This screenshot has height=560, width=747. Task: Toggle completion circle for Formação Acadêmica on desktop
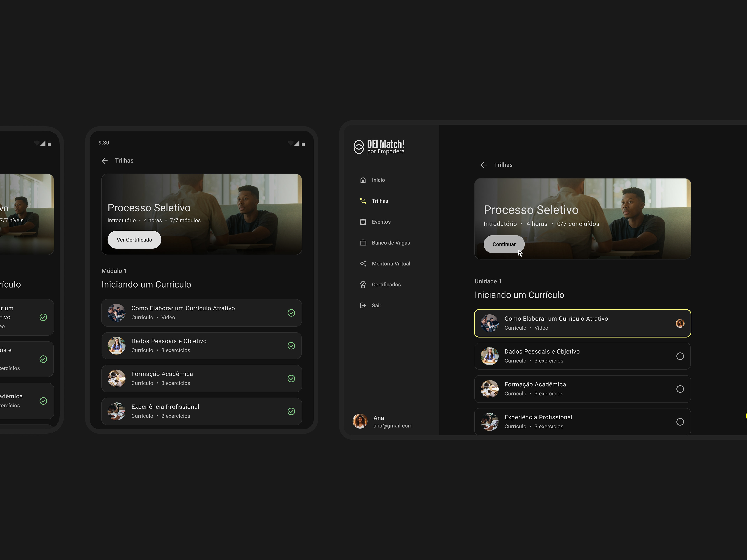[680, 389]
